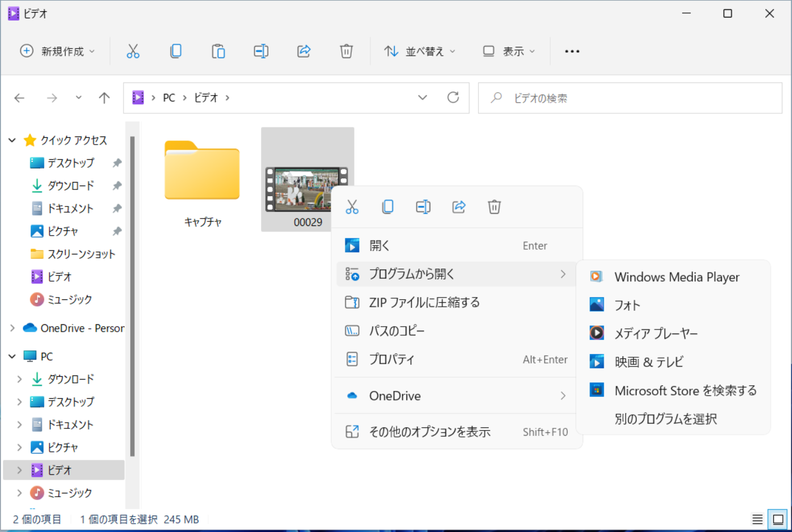Open with Windows Media Player
Image resolution: width=792 pixels, height=532 pixels.
pos(674,277)
